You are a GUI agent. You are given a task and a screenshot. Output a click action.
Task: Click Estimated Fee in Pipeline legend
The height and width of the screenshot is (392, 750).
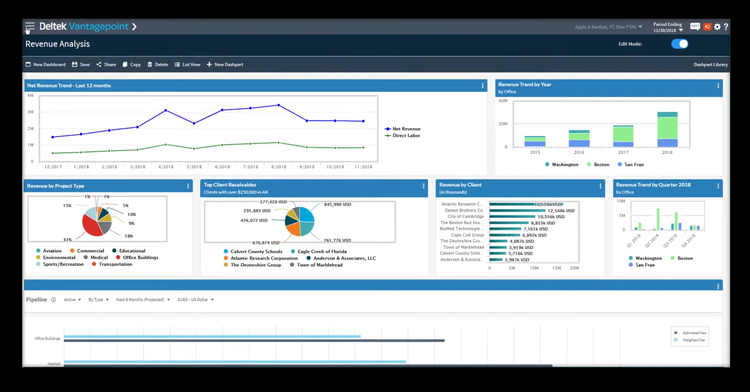pyautogui.click(x=690, y=333)
